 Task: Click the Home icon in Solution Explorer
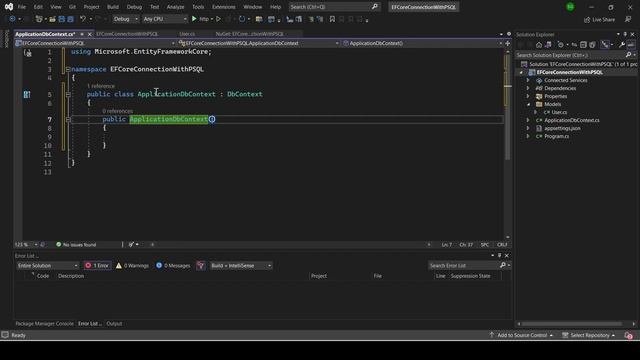[539, 45]
